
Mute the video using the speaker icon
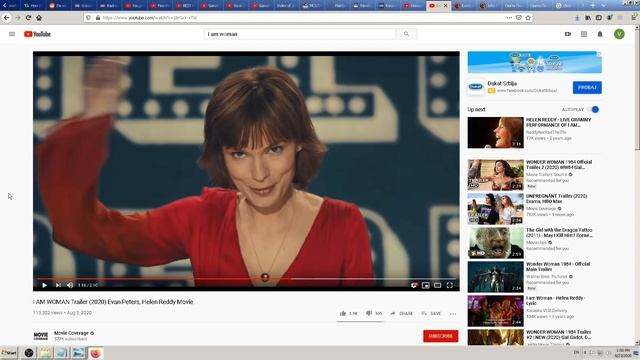tap(70, 285)
